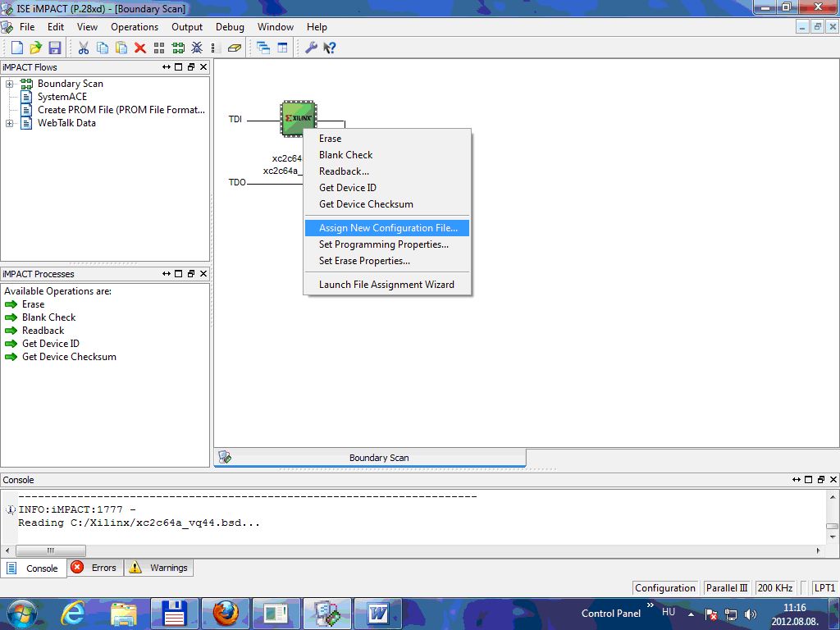
Task: Open the wrench preferences icon
Action: [311, 48]
